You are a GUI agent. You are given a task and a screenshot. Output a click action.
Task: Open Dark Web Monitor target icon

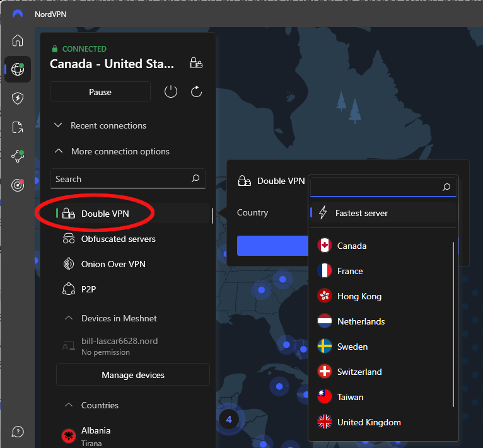18,185
